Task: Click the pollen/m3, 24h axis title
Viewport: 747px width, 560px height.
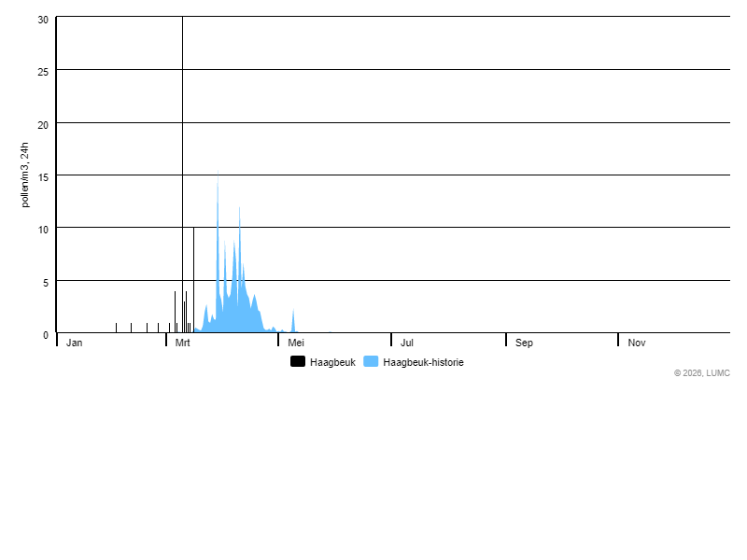Action: click(25, 175)
